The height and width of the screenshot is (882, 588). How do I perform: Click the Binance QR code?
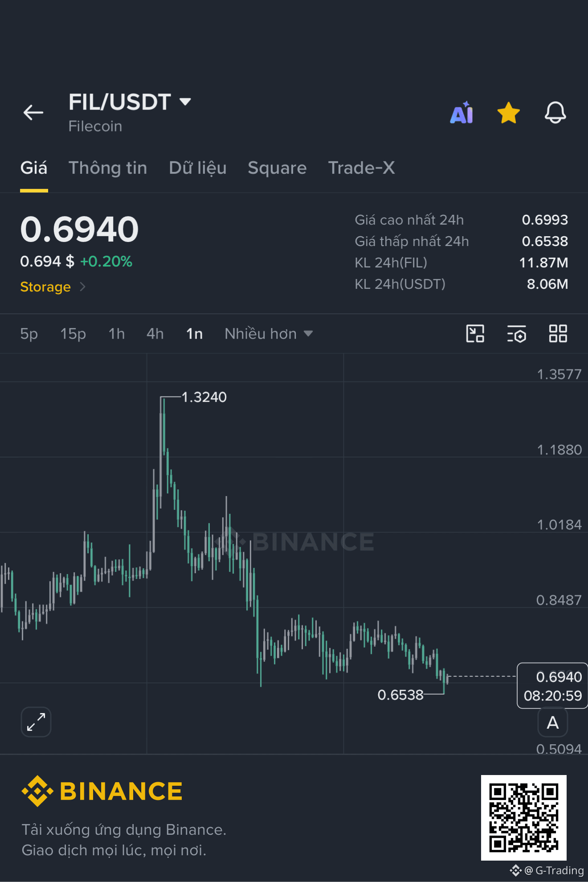click(524, 818)
